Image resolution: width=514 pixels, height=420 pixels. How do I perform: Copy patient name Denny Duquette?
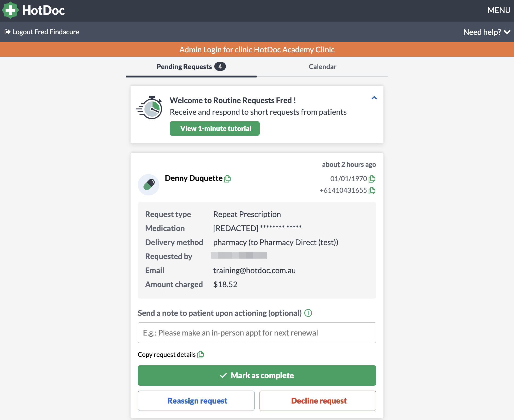pos(228,179)
